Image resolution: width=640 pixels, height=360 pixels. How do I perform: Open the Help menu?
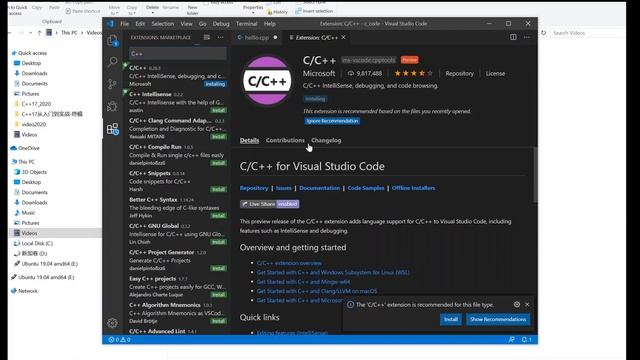pyautogui.click(x=269, y=24)
